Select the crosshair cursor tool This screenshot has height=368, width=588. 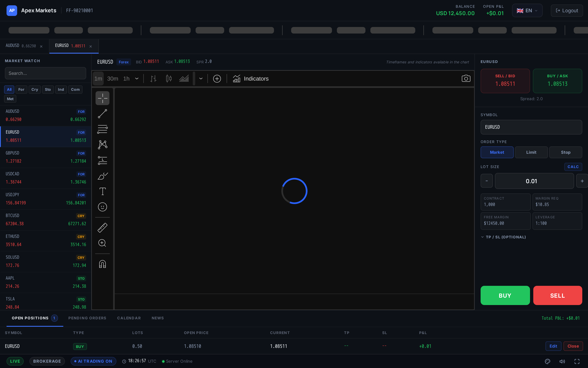[x=102, y=98]
